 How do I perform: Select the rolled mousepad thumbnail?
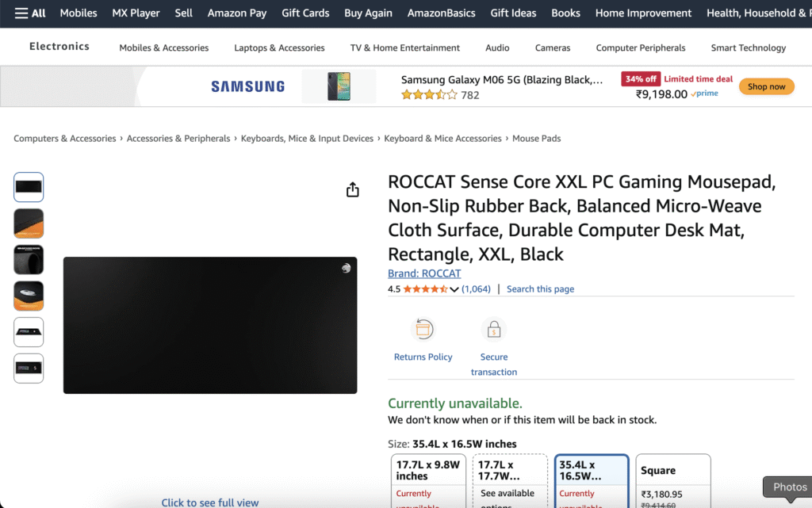point(29,260)
